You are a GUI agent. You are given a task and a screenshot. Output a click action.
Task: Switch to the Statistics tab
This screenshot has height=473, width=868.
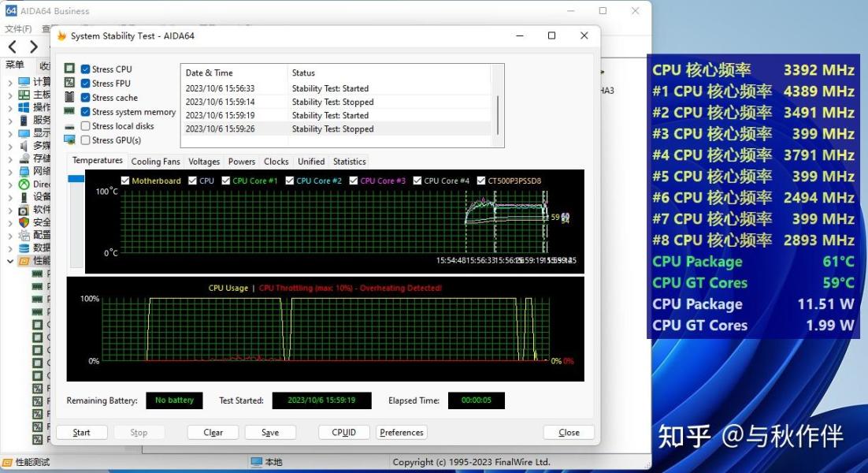pyautogui.click(x=349, y=162)
